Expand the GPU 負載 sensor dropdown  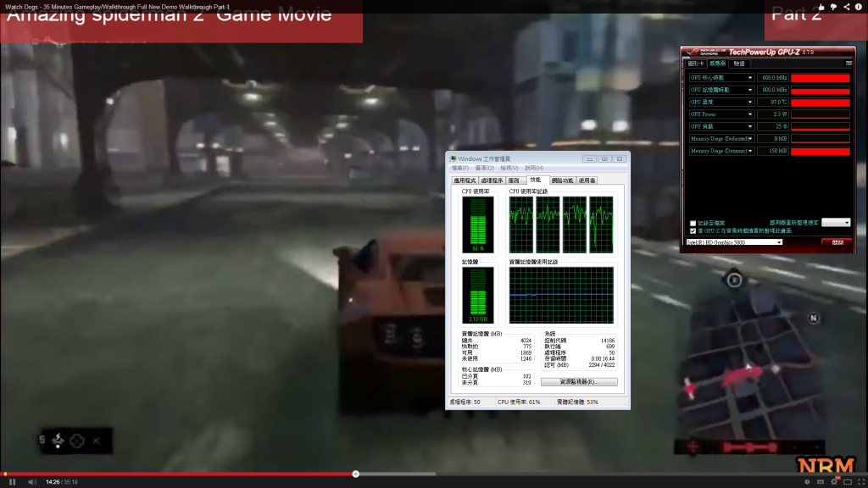click(750, 127)
